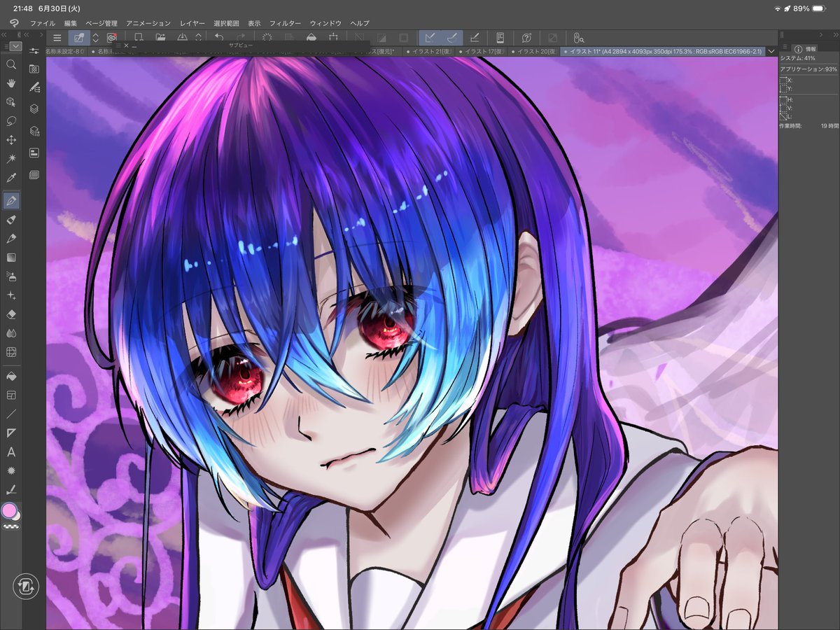
Task: Select the Eraser tool
Action: tap(11, 314)
